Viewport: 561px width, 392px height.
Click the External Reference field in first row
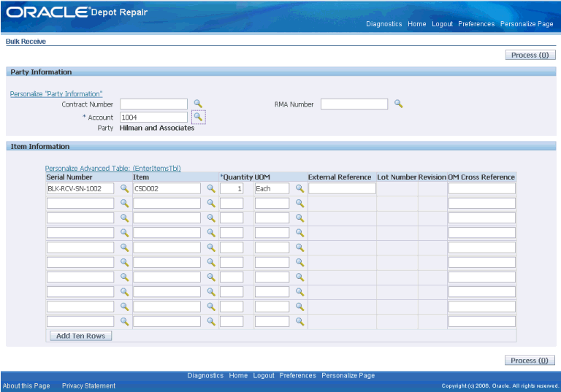(x=342, y=188)
